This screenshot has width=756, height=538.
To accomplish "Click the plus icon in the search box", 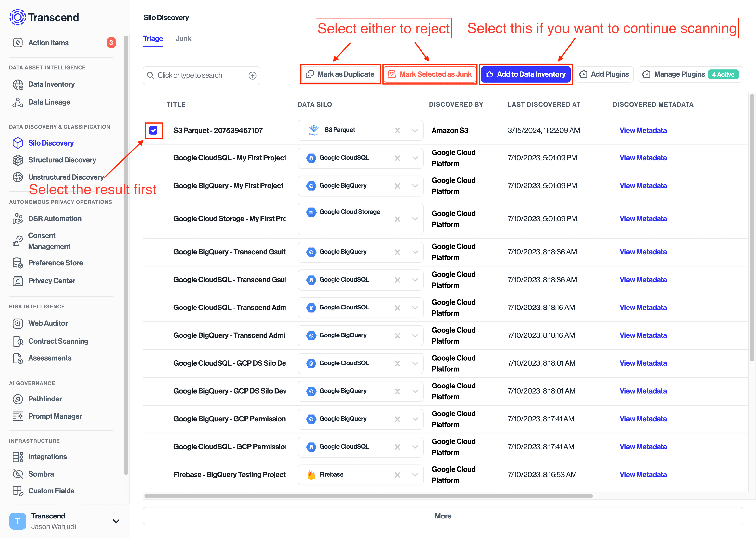I will (x=252, y=75).
